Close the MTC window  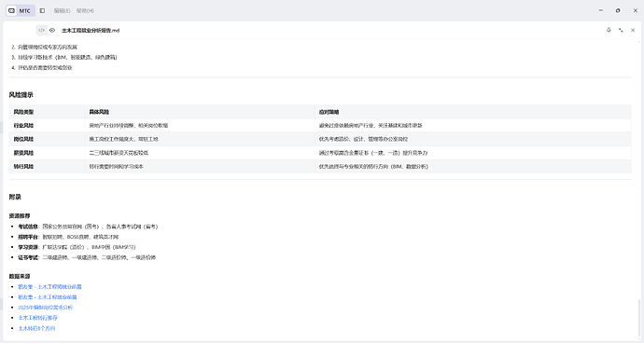tap(635, 10)
